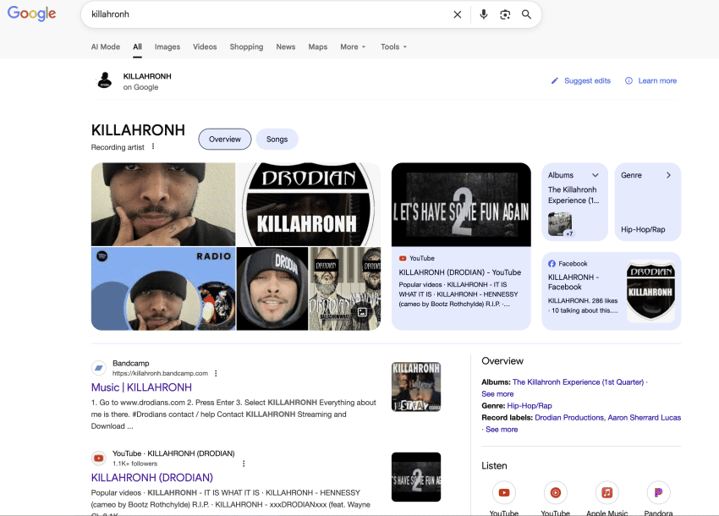Screen dimensions: 719x516
Task: Click the Suggest edits pencil icon
Action: [x=554, y=81]
